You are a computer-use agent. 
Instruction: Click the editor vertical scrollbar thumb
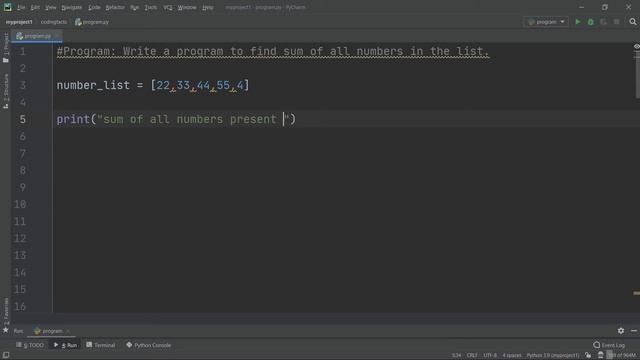(637, 78)
